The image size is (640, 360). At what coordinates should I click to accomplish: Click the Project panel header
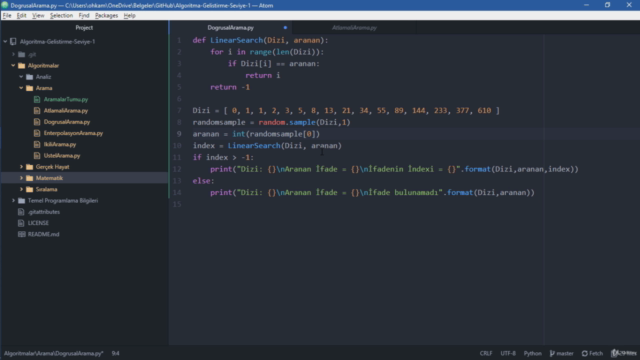pyautogui.click(x=84, y=28)
